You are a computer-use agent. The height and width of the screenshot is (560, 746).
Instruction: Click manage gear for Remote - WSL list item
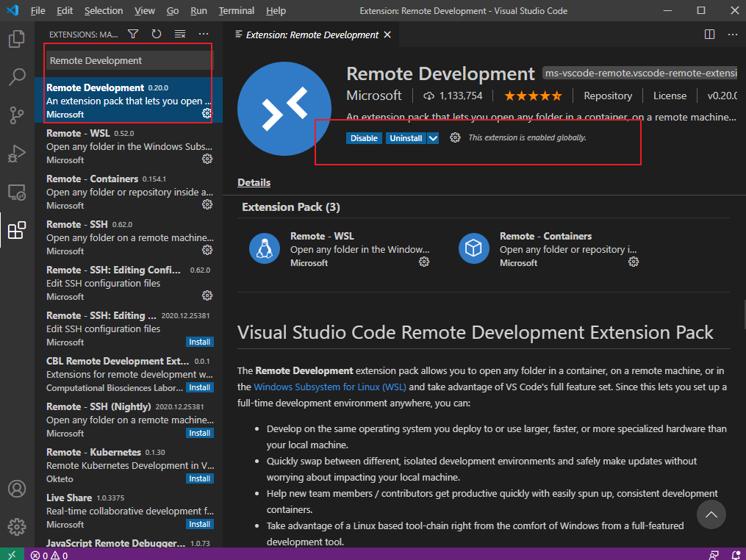coord(207,159)
